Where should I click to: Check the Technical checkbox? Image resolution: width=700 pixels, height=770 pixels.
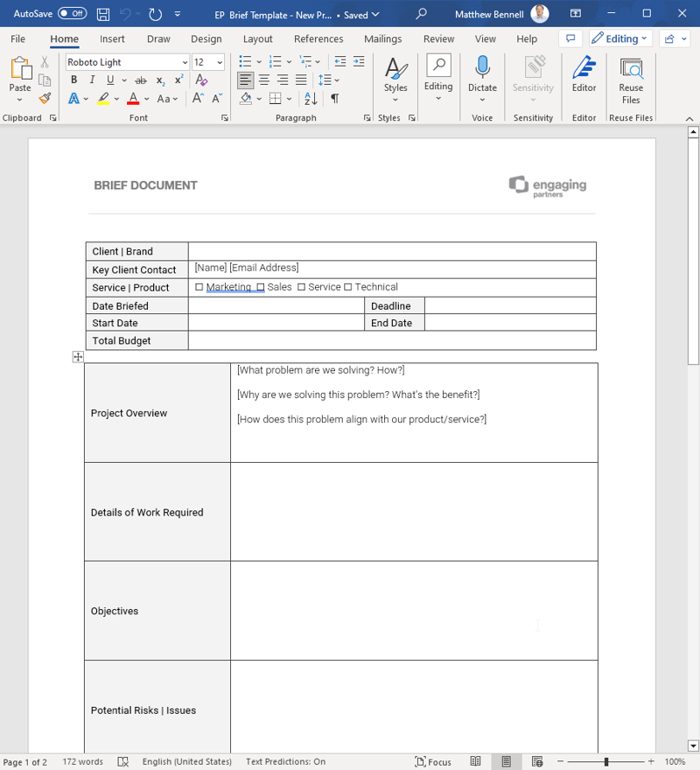point(347,287)
